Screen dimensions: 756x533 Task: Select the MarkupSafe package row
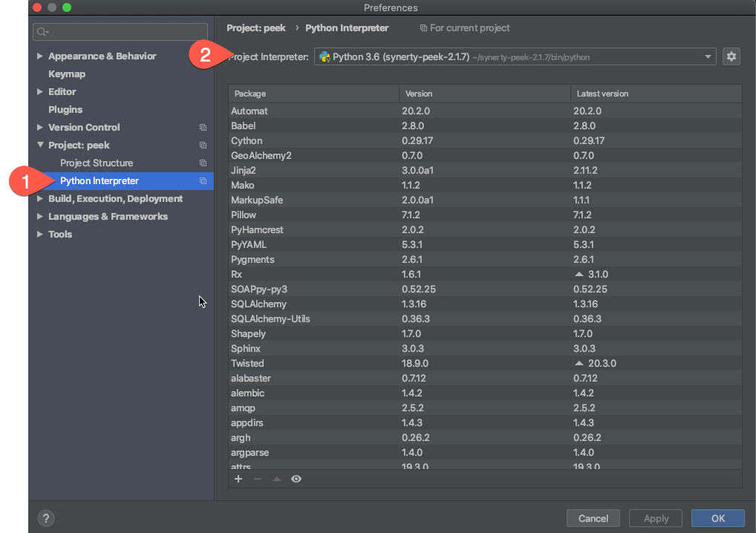pos(485,200)
